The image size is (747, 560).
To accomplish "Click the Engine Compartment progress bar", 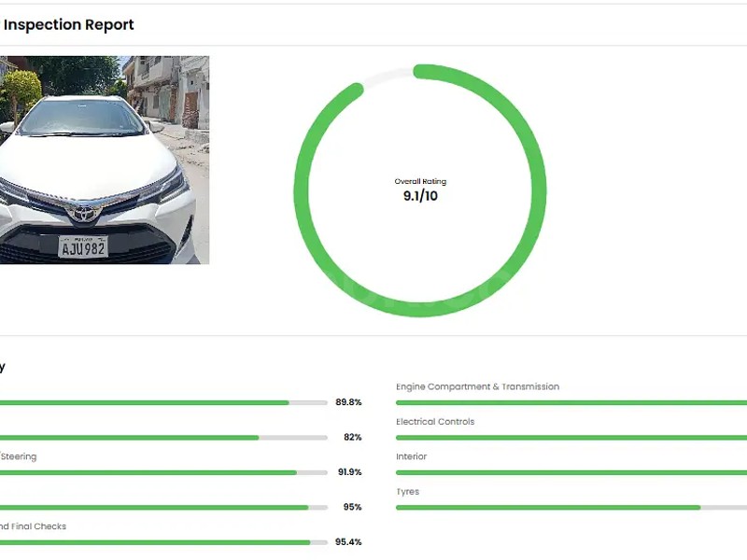I will pos(571,403).
